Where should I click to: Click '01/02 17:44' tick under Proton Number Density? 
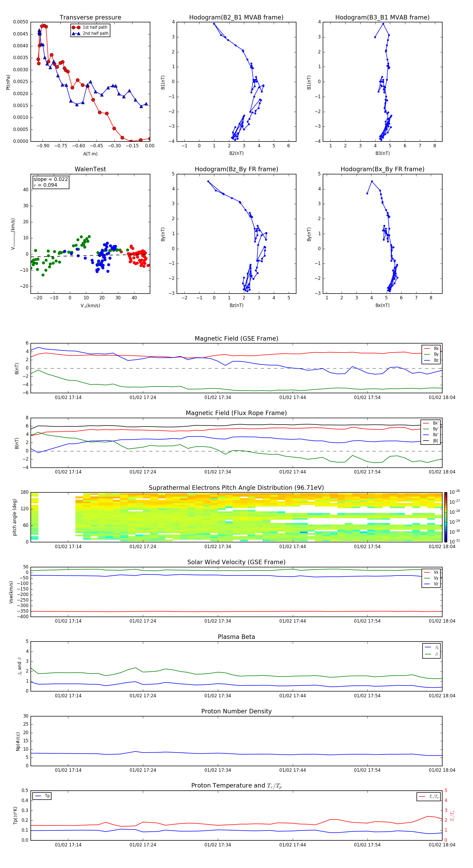point(292,770)
